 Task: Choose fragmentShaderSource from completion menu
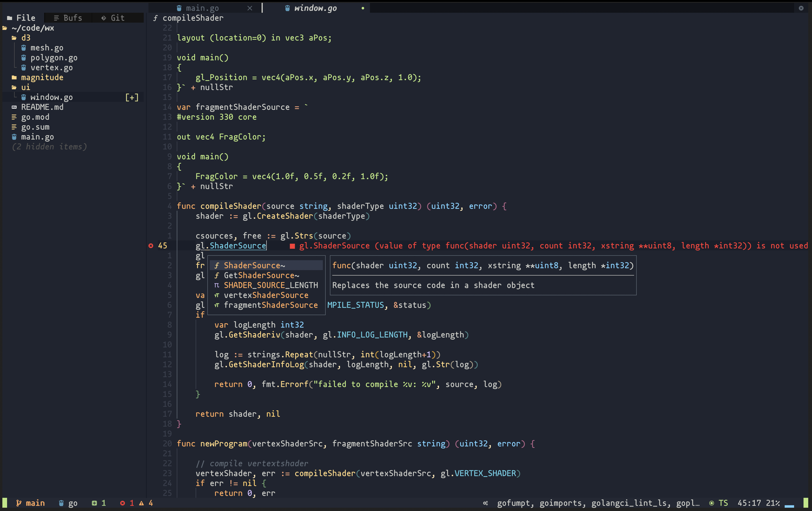(x=271, y=305)
